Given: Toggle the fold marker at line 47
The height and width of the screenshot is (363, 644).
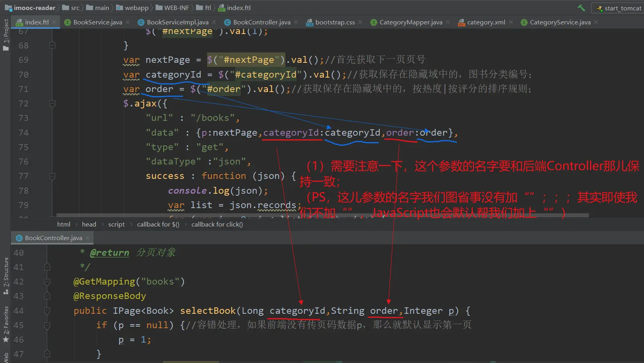Looking at the screenshot, I should pos(47,354).
